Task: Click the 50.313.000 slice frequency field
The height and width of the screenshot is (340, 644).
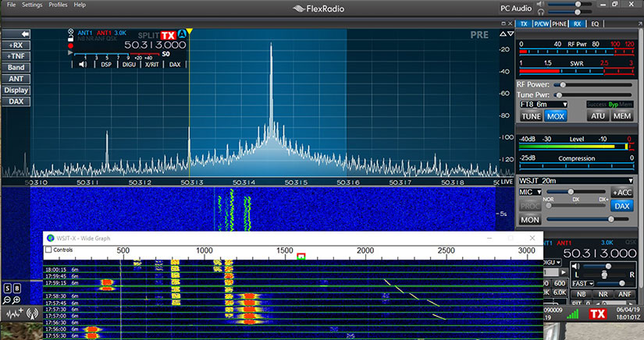Action: [155, 45]
